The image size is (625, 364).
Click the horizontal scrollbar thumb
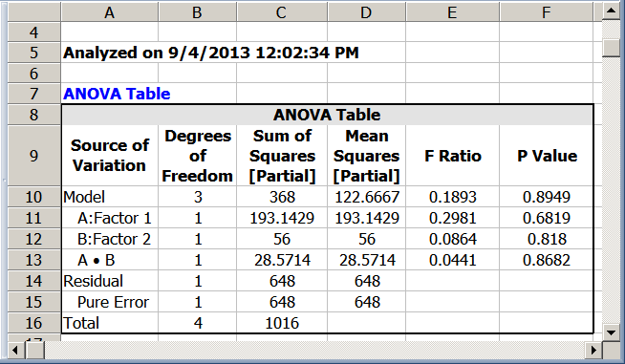point(35,351)
